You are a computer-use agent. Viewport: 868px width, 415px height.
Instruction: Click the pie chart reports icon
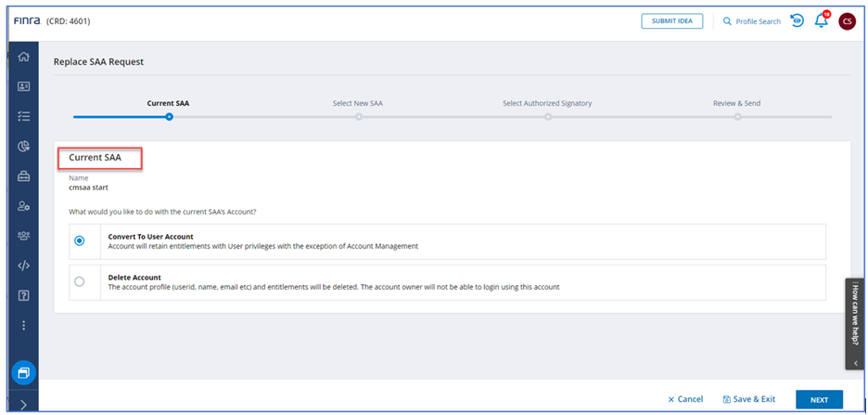(24, 147)
